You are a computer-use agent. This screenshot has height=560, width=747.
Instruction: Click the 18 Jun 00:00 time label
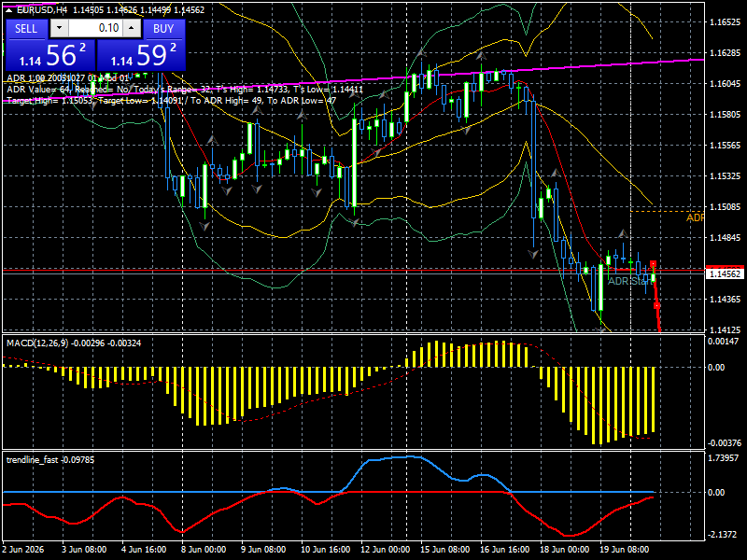coord(565,549)
